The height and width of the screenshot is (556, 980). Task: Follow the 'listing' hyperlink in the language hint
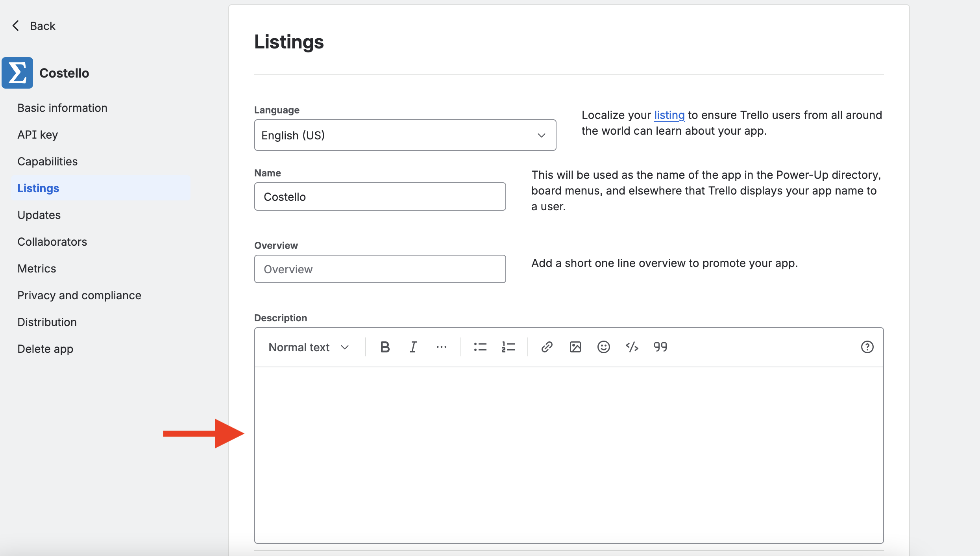click(x=669, y=115)
